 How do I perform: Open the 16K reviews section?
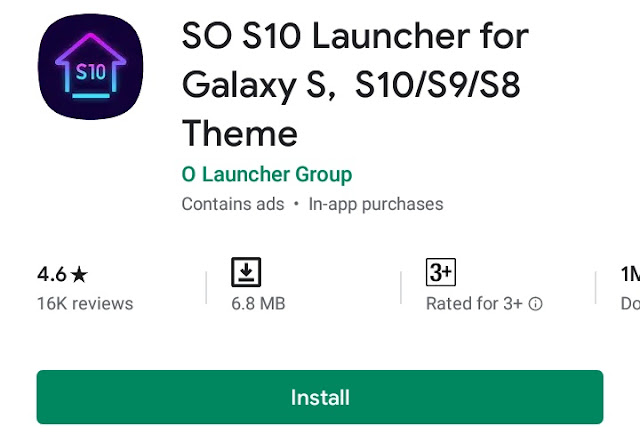coord(85,304)
